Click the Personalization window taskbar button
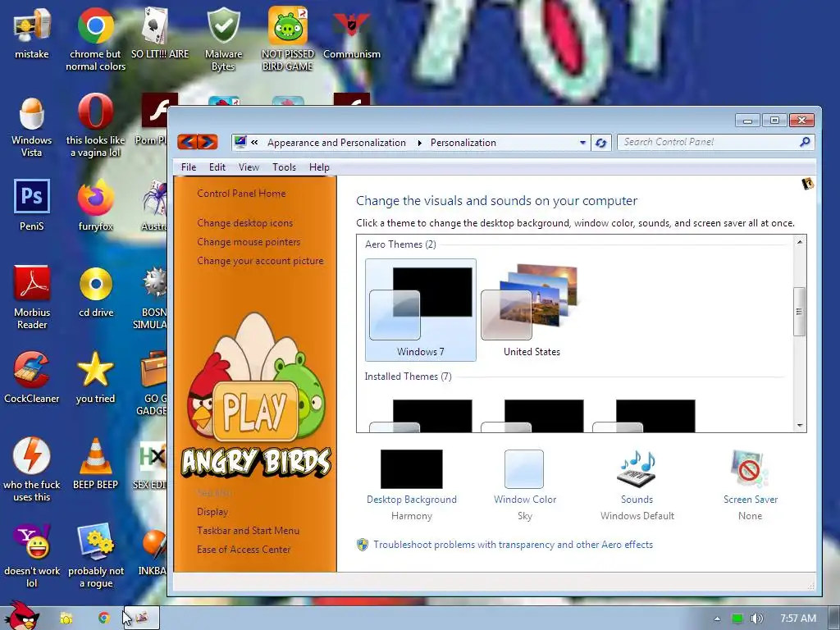Image resolution: width=840 pixels, height=630 pixels. pos(141,618)
